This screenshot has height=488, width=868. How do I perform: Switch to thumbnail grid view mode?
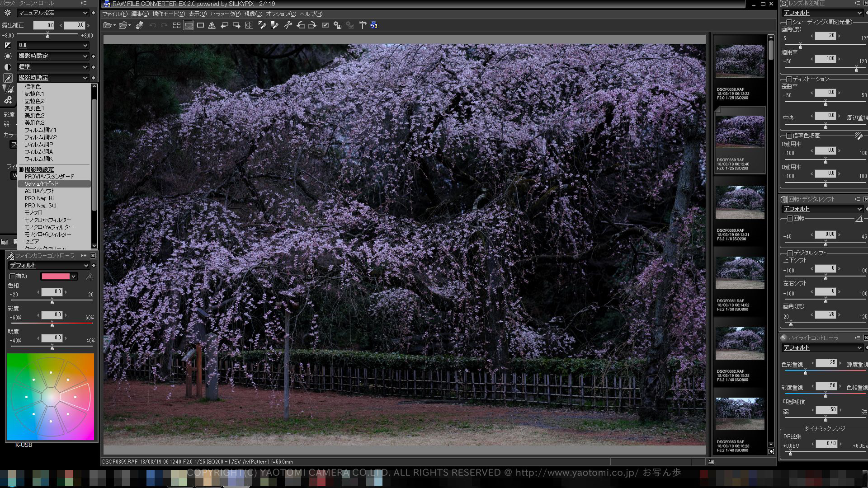(177, 25)
